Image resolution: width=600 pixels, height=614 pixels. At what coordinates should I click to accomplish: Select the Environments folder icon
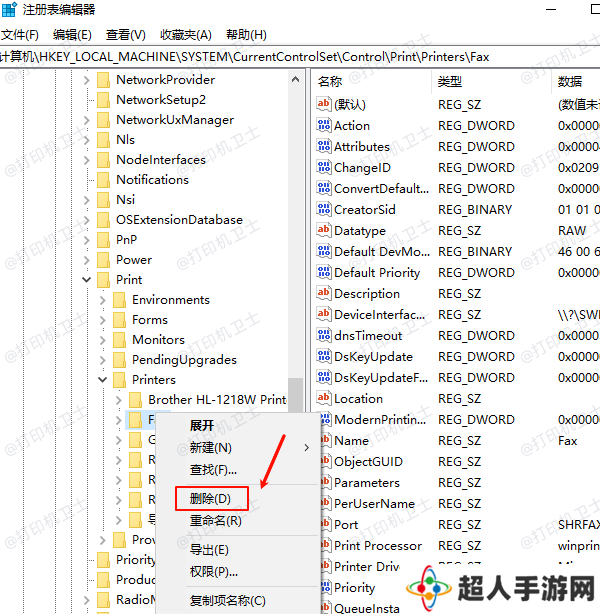point(119,300)
